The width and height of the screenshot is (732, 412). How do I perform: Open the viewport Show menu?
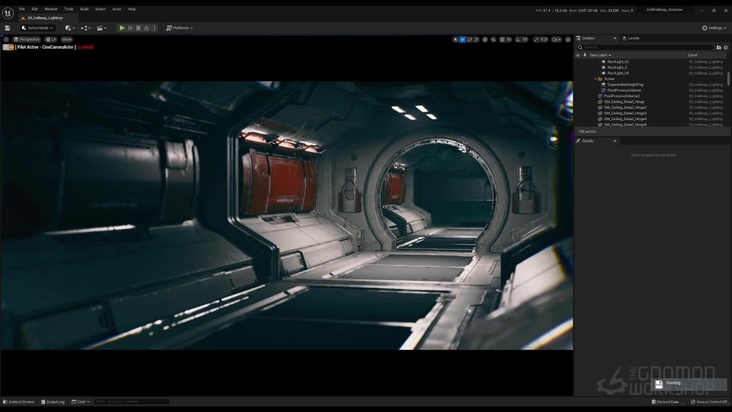tap(67, 40)
